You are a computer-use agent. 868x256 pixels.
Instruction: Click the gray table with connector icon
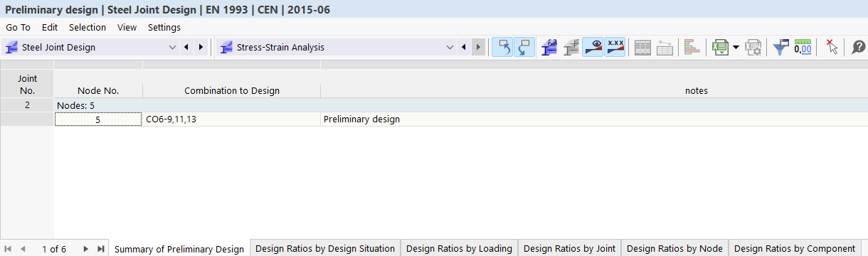click(x=665, y=48)
